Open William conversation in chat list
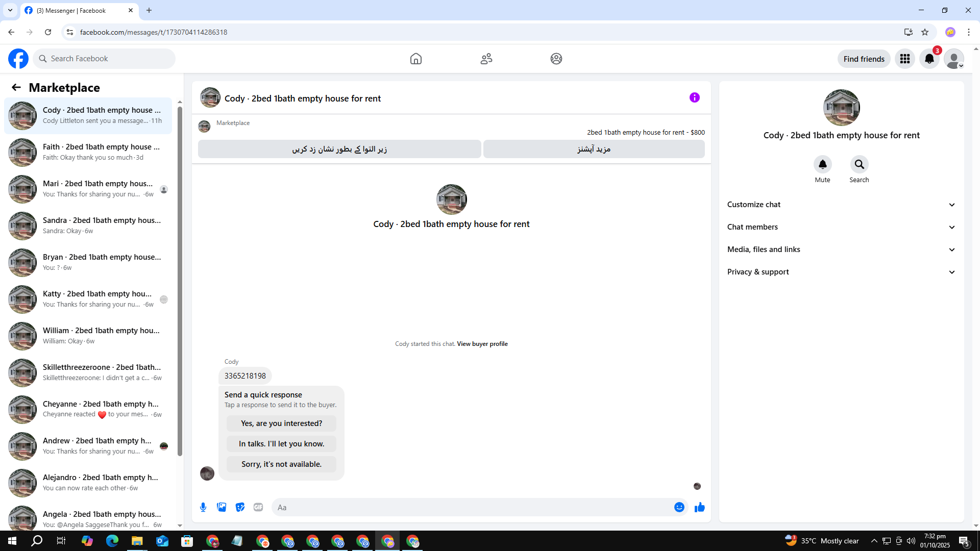Image resolution: width=980 pixels, height=551 pixels. [x=88, y=336]
